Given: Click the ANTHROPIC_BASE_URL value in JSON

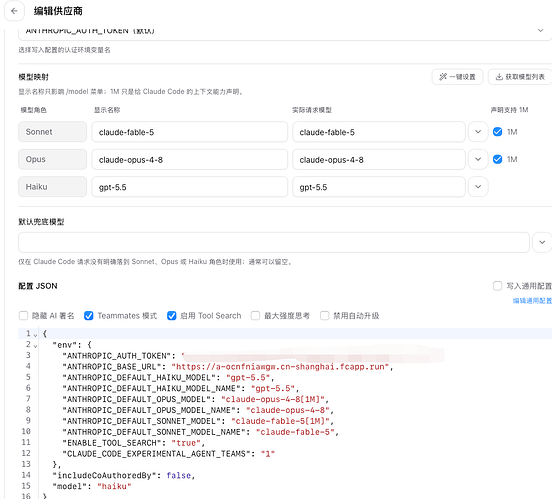Looking at the screenshot, I should 280,367.
